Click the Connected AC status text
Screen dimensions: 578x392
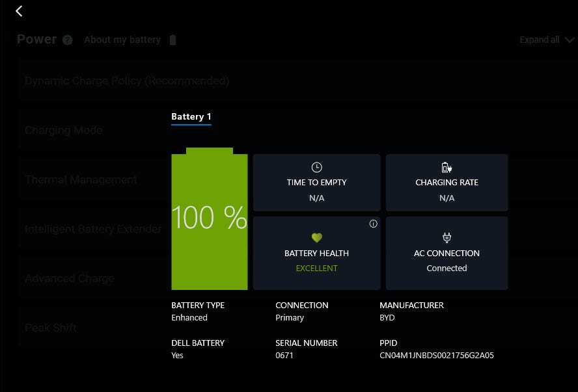coord(447,268)
